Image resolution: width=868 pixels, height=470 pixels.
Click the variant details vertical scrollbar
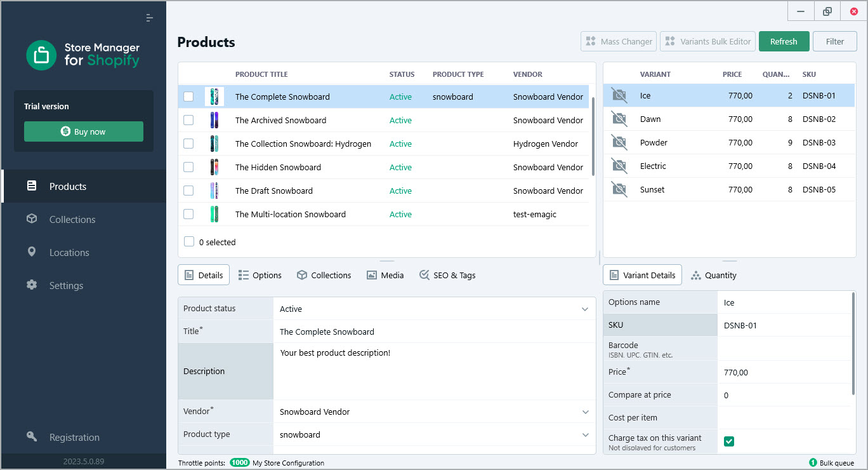854,343
